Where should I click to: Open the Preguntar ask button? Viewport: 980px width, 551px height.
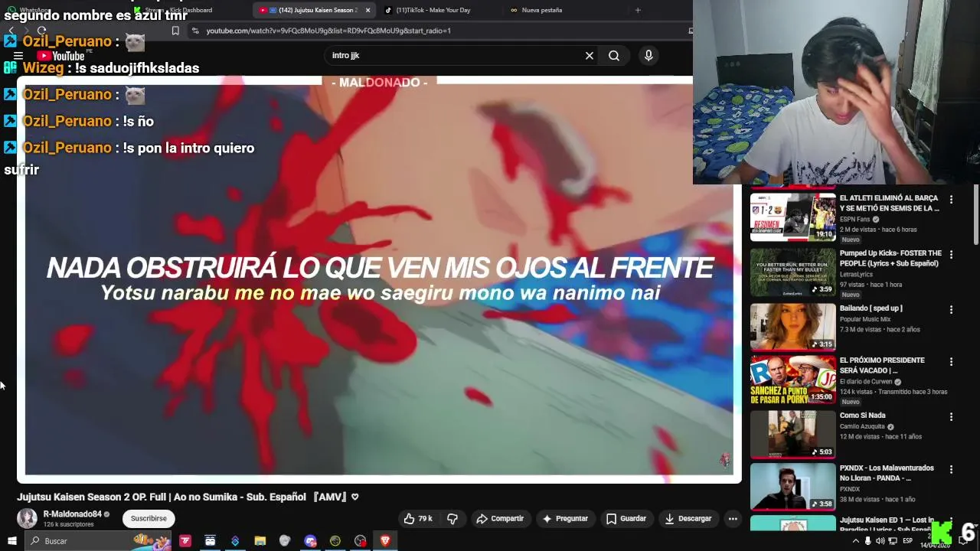pos(565,519)
